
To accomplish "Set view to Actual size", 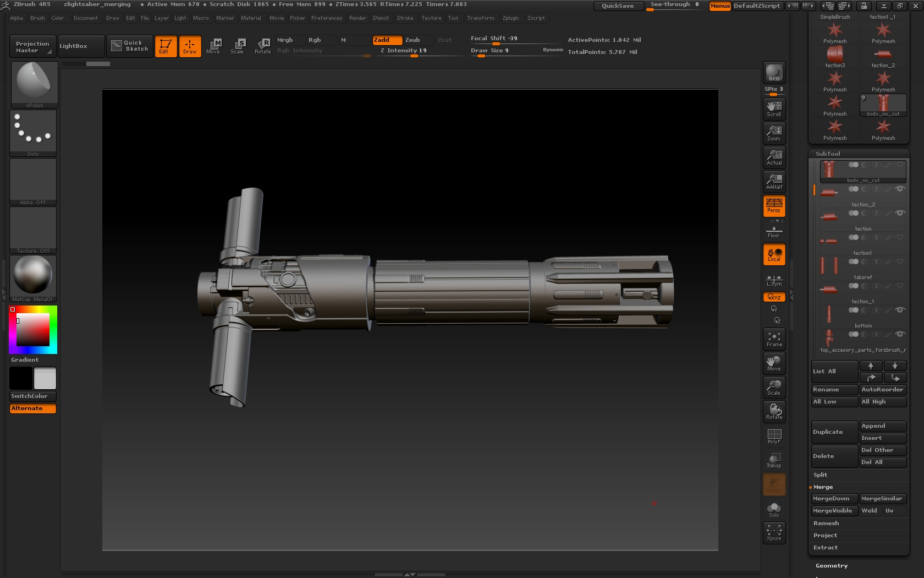I will click(774, 157).
